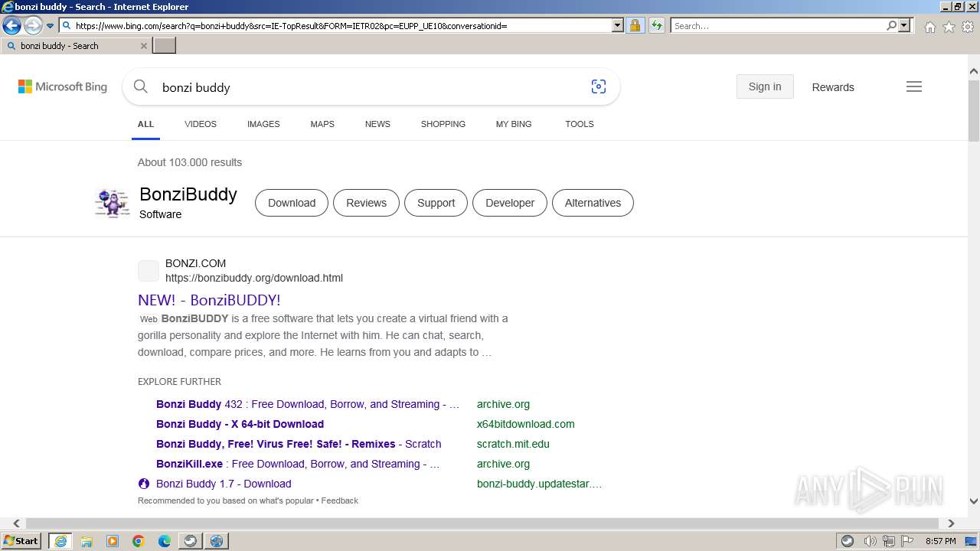Open search provider dropdown arrow
The height and width of the screenshot is (551, 980).
(904, 25)
